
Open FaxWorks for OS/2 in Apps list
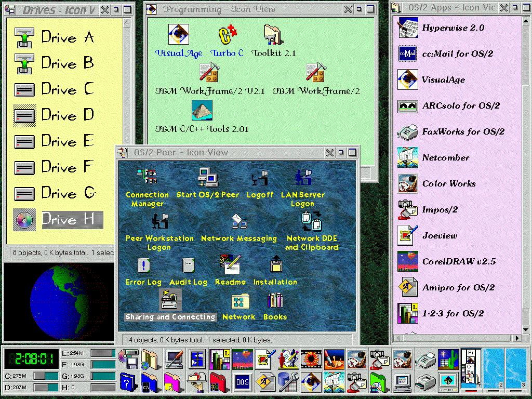(x=407, y=132)
